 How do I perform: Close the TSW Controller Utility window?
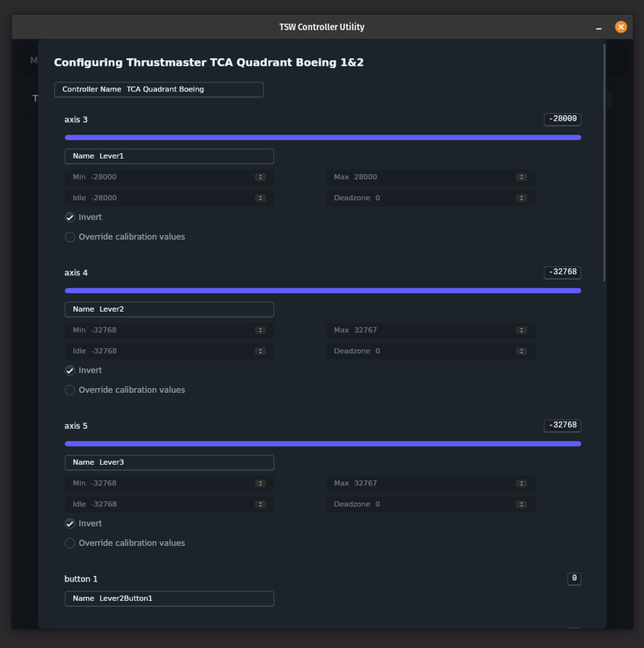(x=621, y=27)
